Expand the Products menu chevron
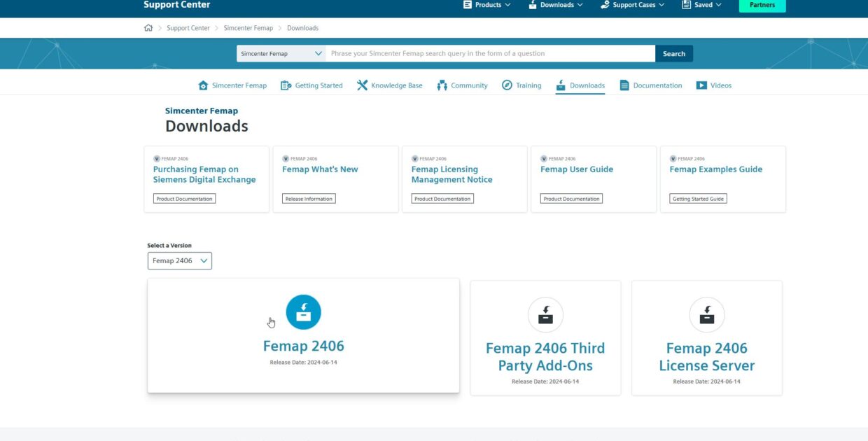This screenshot has width=868, height=441. click(507, 5)
